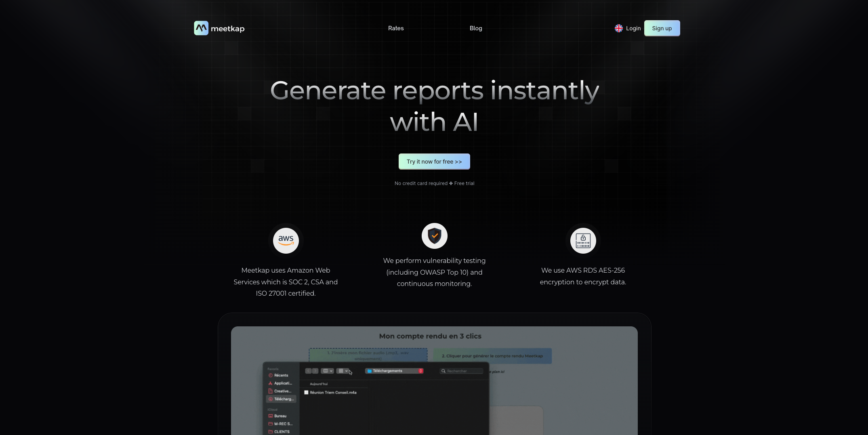Open the Rates page

(x=396, y=28)
